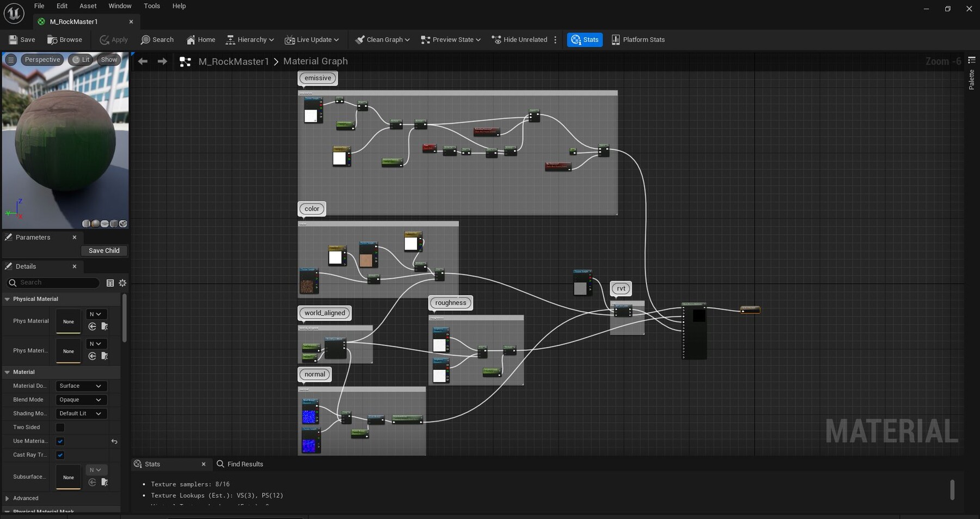
Task: Set preview mesh to custom selected mesh
Action: point(123,224)
